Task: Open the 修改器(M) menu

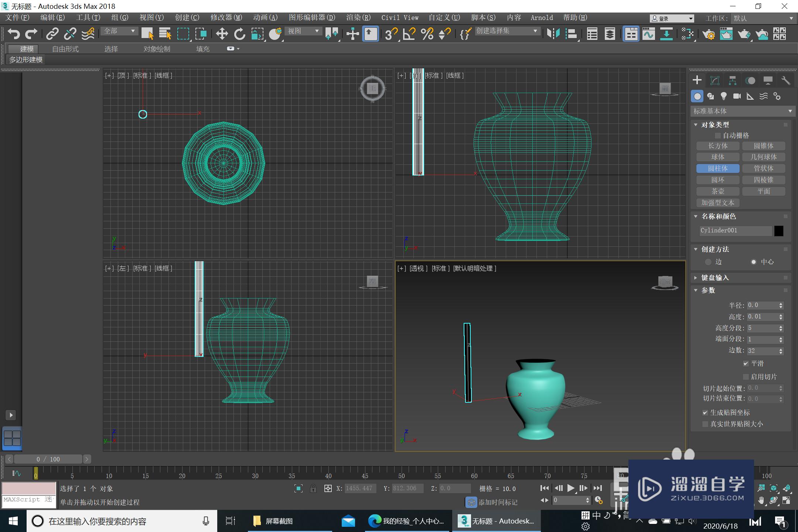Action: pos(226,18)
